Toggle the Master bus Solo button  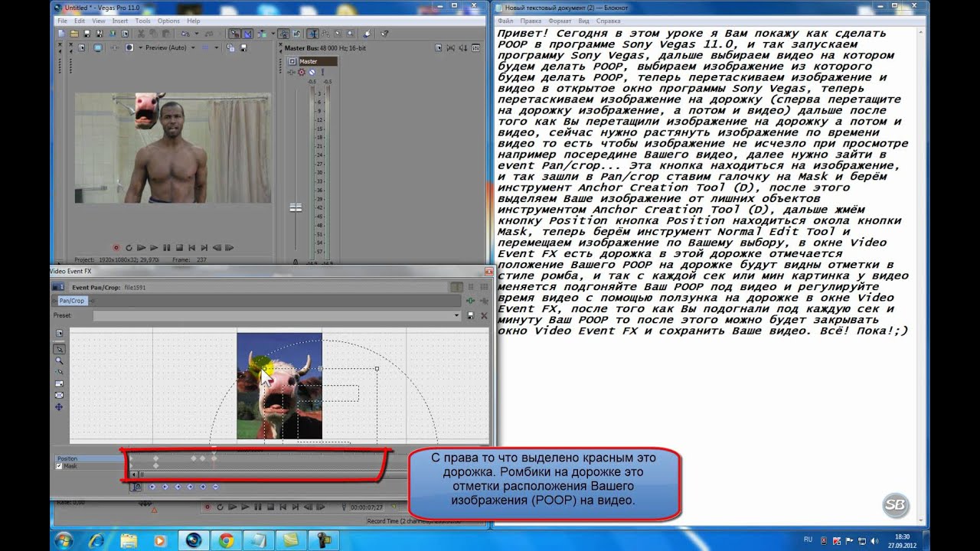322,72
